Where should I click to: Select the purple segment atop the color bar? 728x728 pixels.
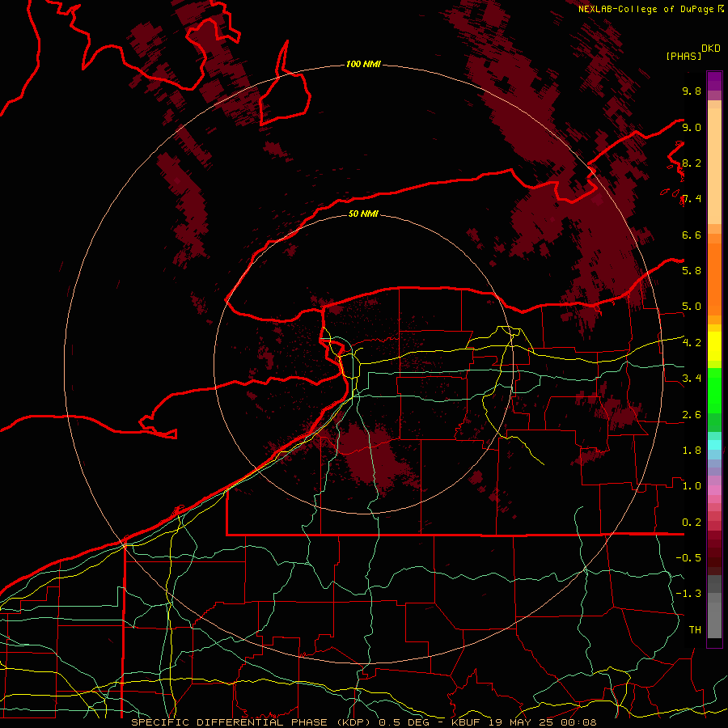coord(714,81)
